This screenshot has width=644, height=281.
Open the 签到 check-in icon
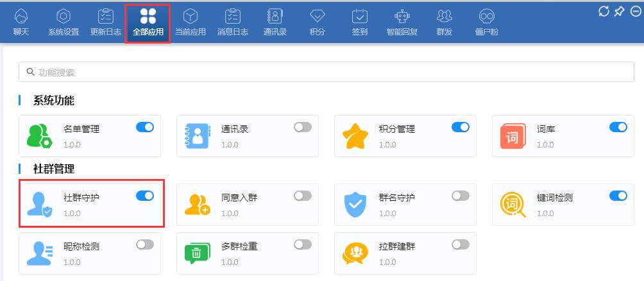[x=360, y=21]
